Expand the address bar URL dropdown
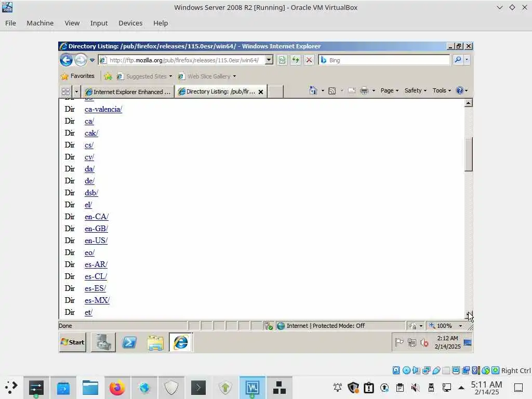The image size is (532, 399). 269,60
